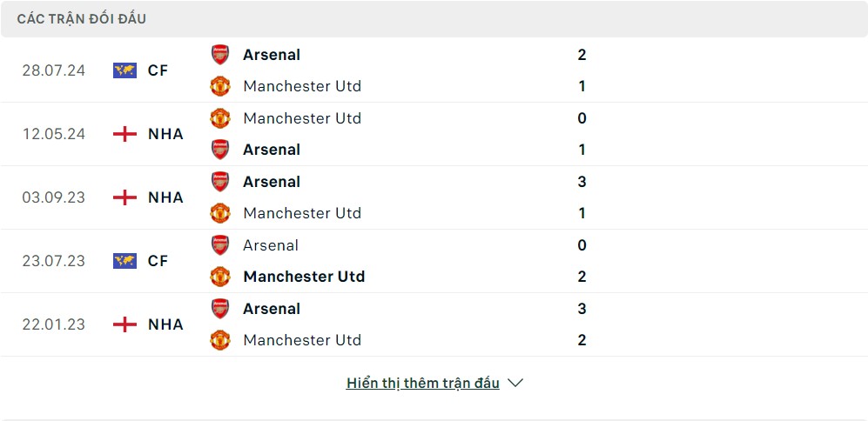
Task: Click Arsenal crest in 03.09.23 match
Action: [220, 182]
